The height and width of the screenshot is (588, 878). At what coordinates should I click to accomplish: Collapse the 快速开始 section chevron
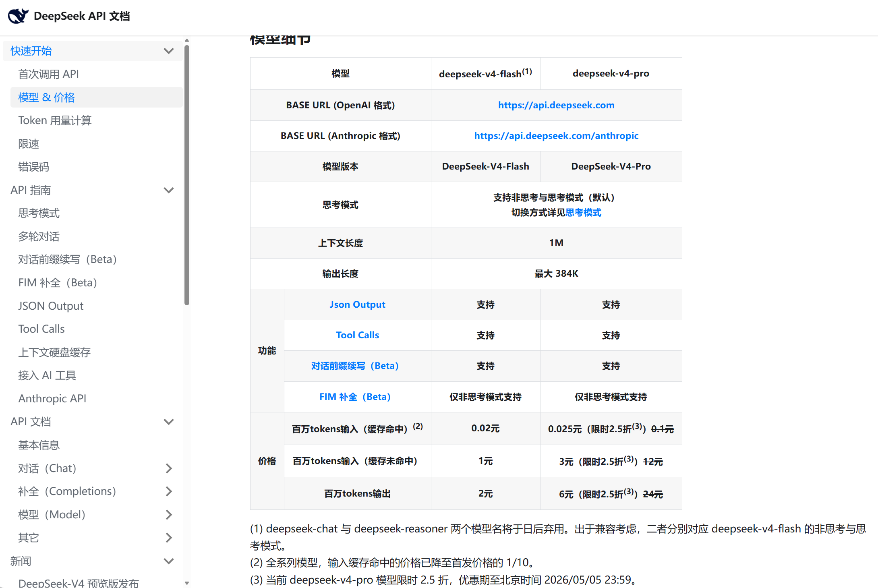point(169,51)
